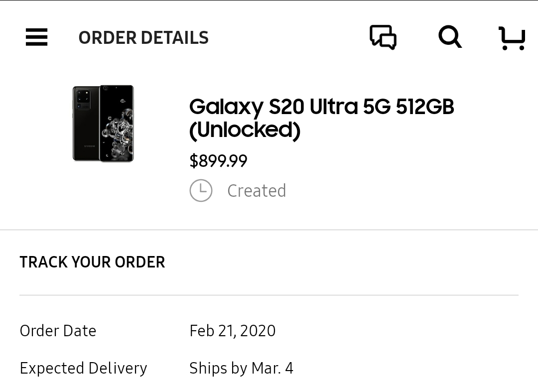Click the front display side of phone image
This screenshot has width=538, height=392.
click(x=117, y=124)
